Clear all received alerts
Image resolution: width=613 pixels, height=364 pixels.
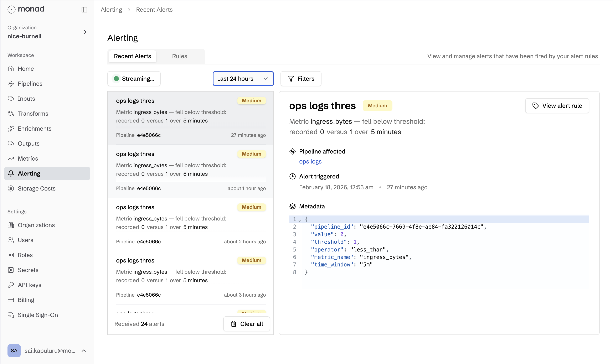pyautogui.click(x=247, y=324)
